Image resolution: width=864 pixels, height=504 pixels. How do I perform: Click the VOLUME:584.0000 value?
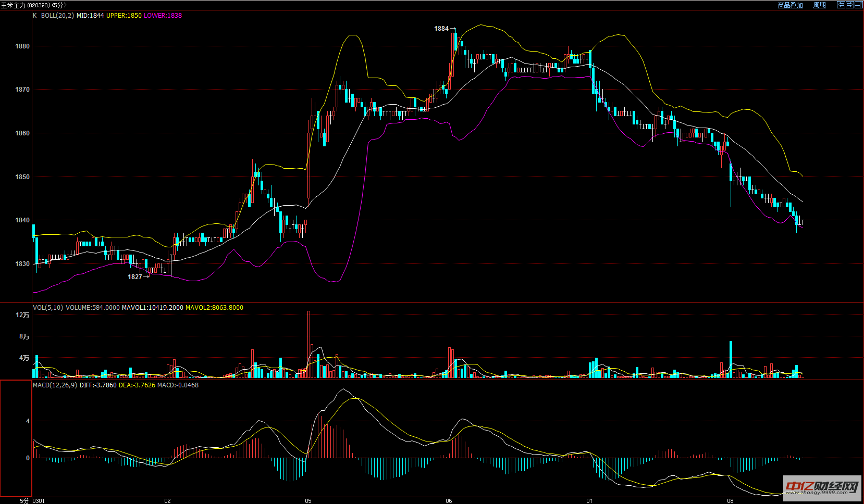92,308
